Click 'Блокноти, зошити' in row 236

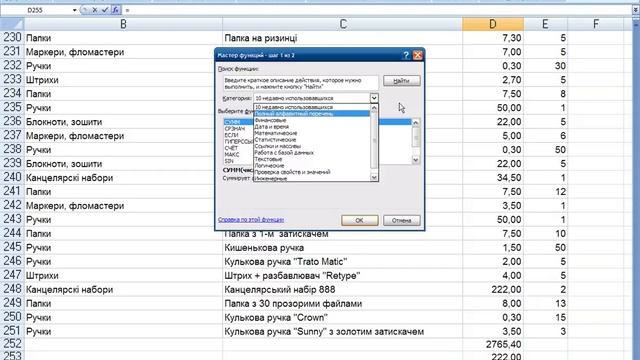(123, 122)
